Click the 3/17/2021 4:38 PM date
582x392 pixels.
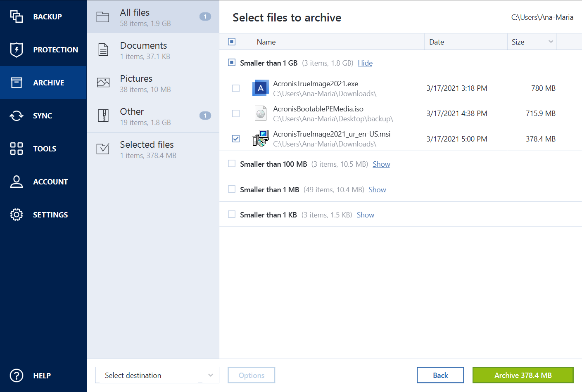pyautogui.click(x=457, y=113)
